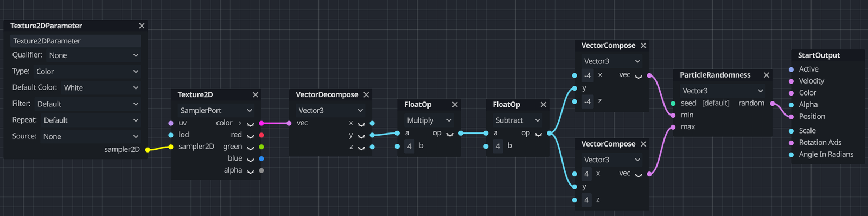
Task: Open the Repeat dropdown
Action: coord(91,120)
